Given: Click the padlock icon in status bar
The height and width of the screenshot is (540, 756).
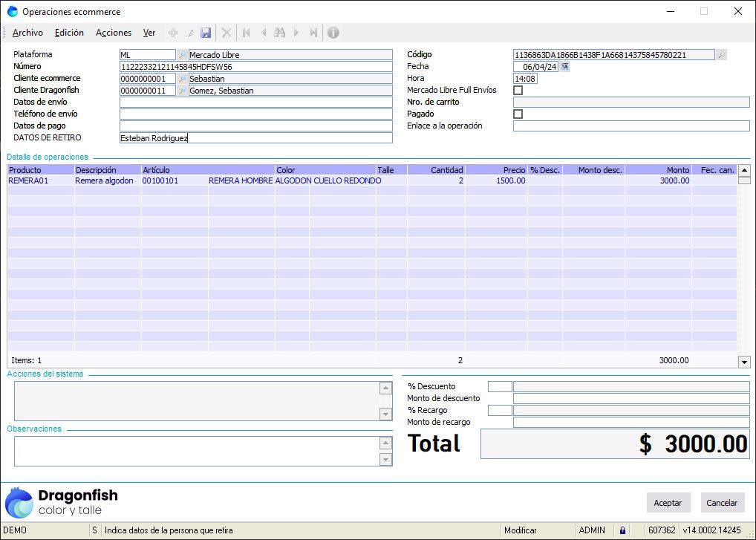Looking at the screenshot, I should click(622, 530).
